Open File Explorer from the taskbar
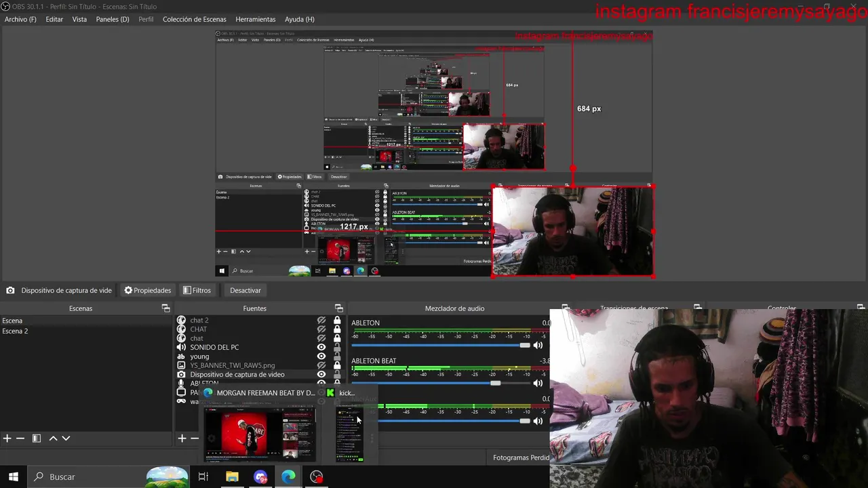This screenshot has height=488, width=868. (x=232, y=476)
